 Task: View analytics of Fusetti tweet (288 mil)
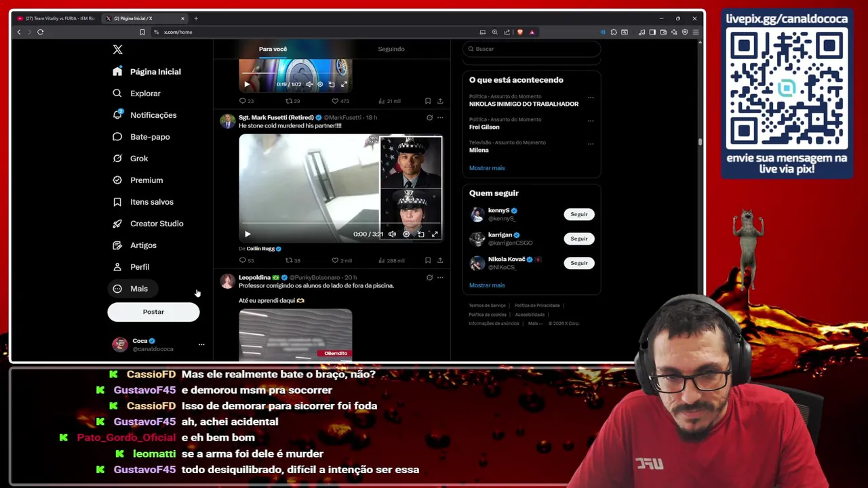391,260
